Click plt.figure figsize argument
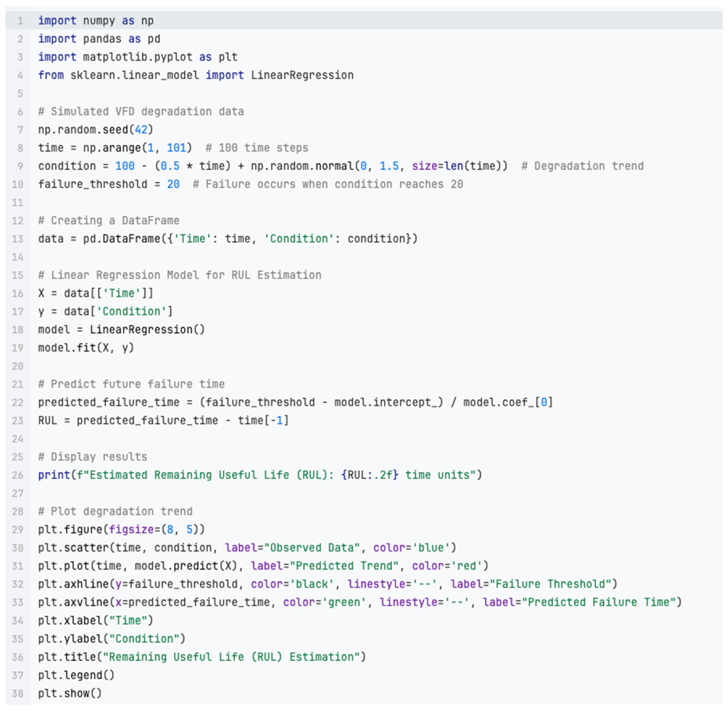 pyautogui.click(x=131, y=530)
